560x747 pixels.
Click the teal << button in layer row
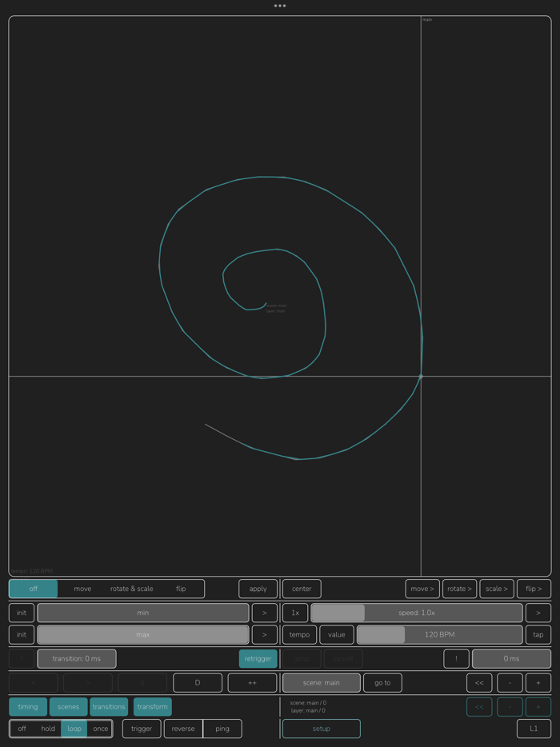point(479,707)
